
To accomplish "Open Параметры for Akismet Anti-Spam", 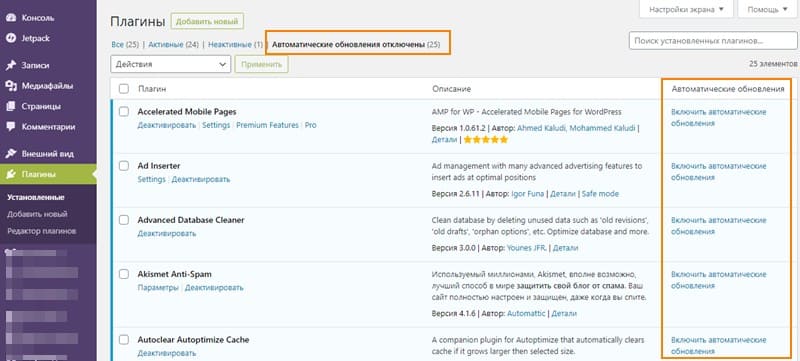I will [x=158, y=288].
